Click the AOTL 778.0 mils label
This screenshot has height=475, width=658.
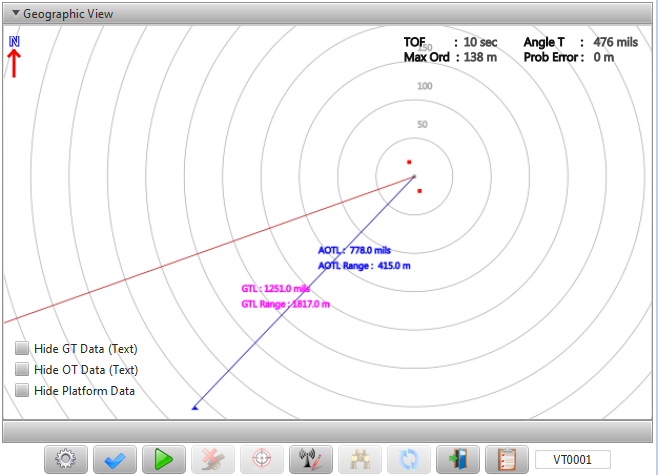(x=355, y=251)
